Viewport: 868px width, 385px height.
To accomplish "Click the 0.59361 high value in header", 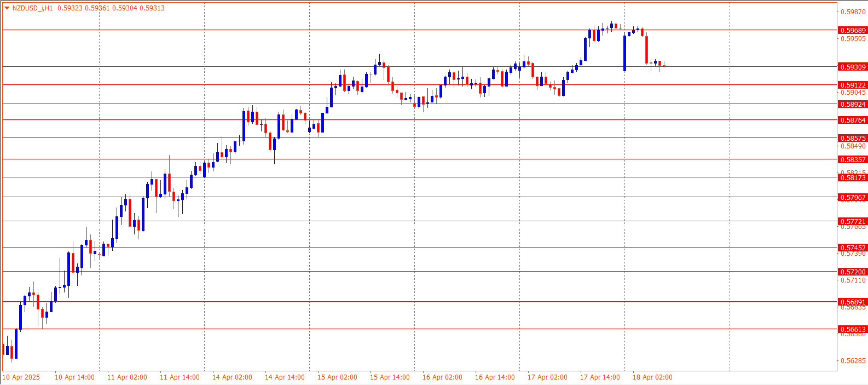I will [97, 8].
